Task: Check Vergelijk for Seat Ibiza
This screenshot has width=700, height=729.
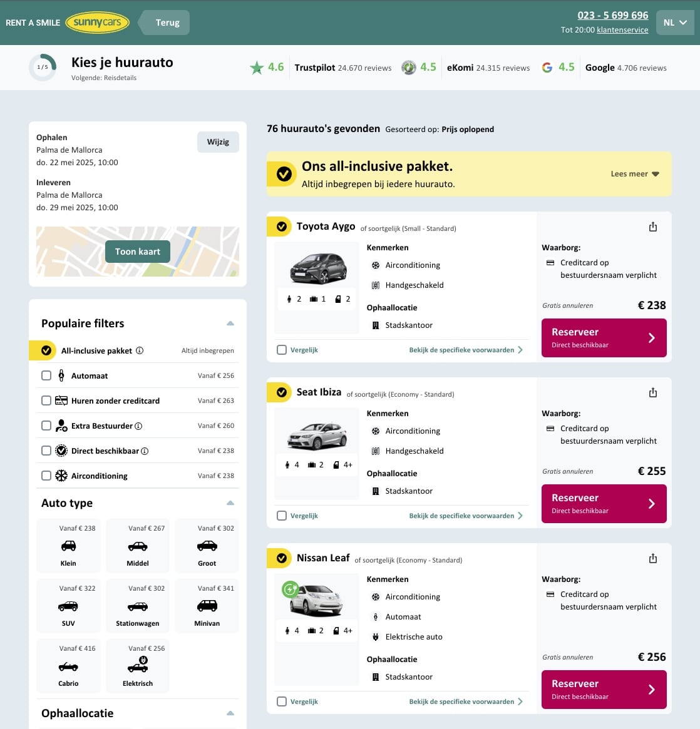Action: point(282,516)
